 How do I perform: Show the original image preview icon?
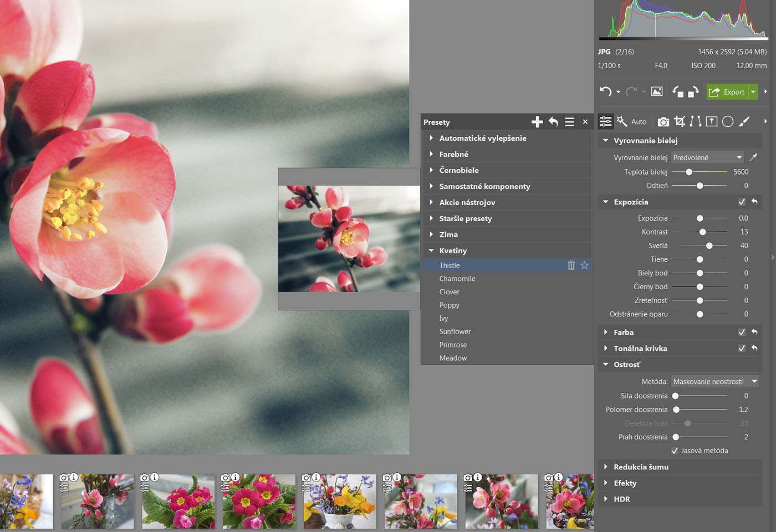[657, 91]
